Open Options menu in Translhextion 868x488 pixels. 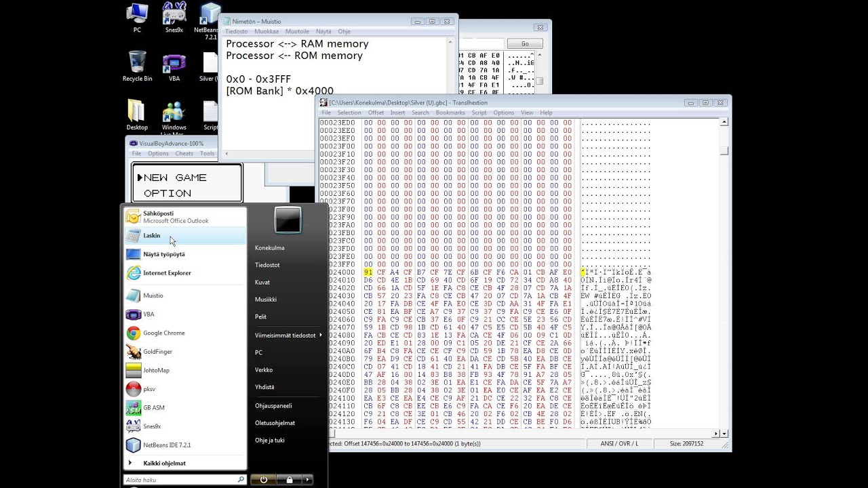coord(504,113)
